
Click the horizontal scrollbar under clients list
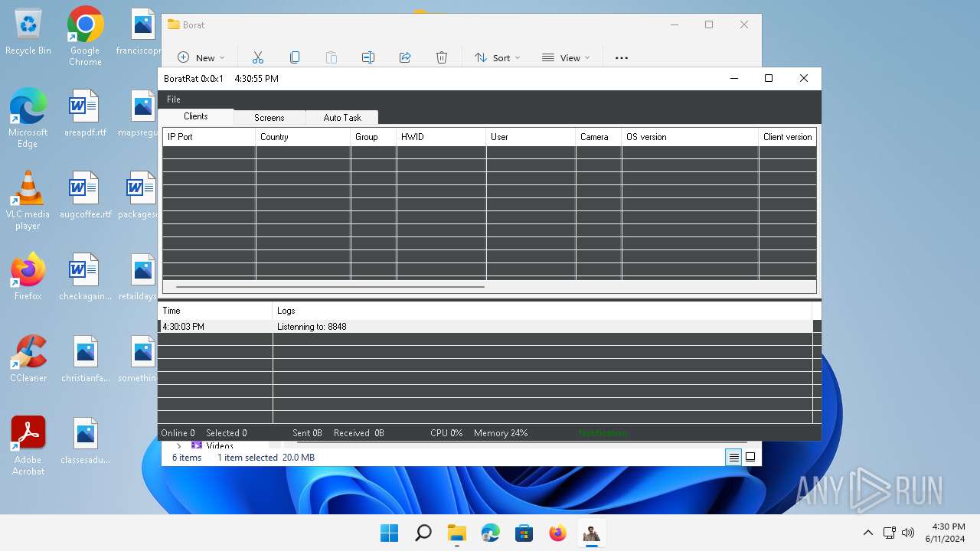pos(330,287)
